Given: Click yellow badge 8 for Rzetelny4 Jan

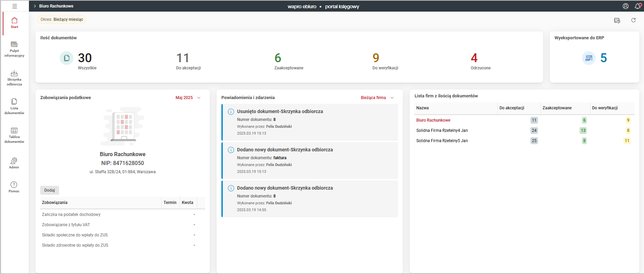Looking at the screenshot, I should point(628,131).
